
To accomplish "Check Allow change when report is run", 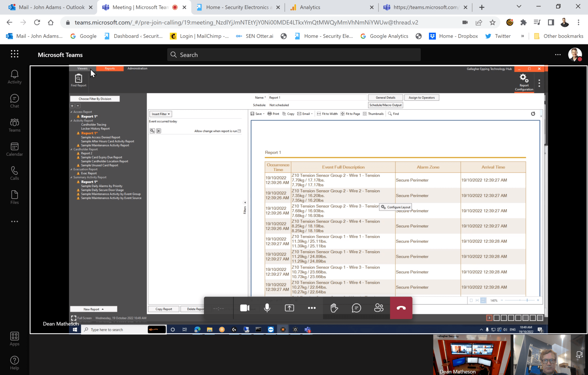I will 239,131.
